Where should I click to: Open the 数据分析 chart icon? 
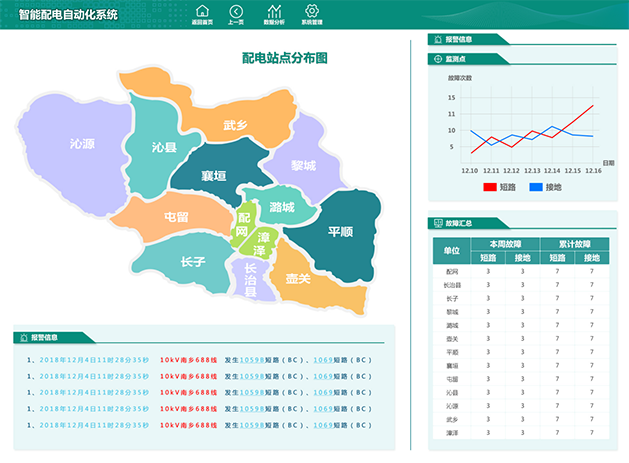(273, 11)
